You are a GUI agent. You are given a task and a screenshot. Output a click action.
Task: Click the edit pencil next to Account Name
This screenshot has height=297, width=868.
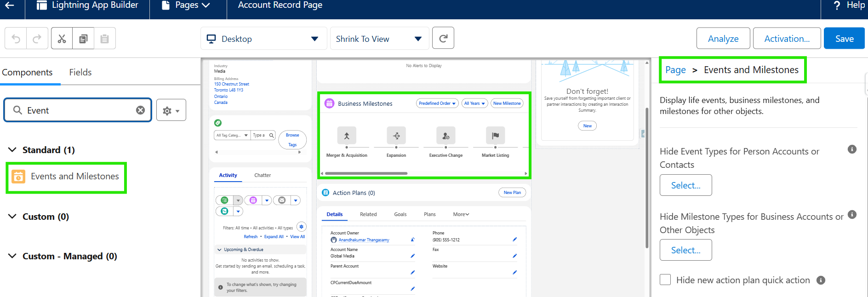[412, 256]
